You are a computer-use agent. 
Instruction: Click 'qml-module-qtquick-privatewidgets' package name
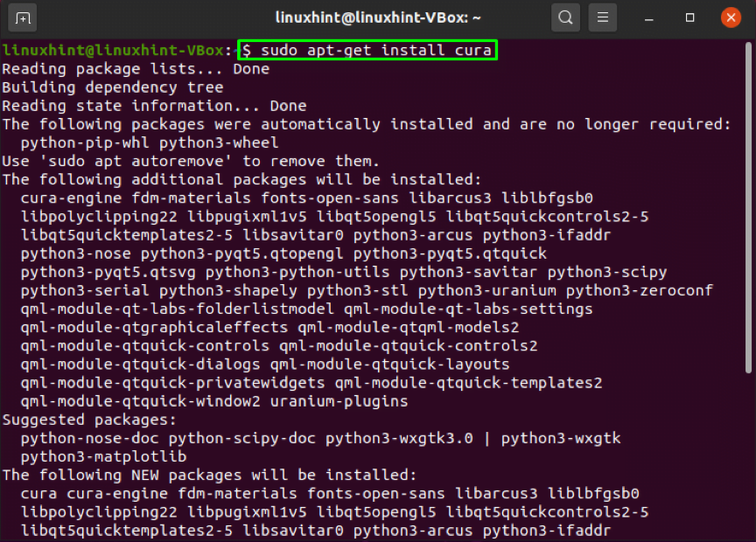pyautogui.click(x=172, y=383)
